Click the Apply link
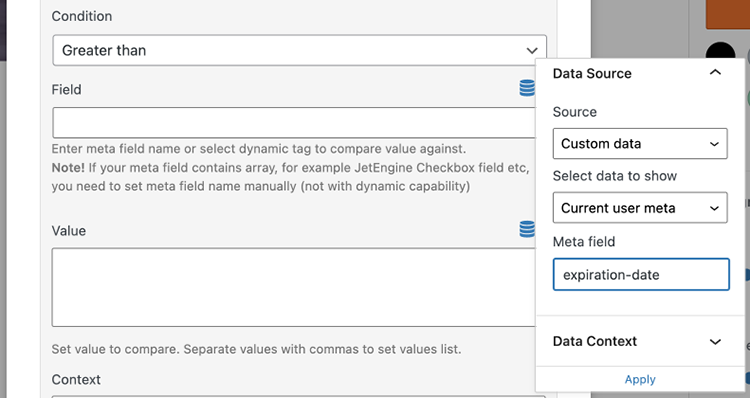 click(640, 379)
